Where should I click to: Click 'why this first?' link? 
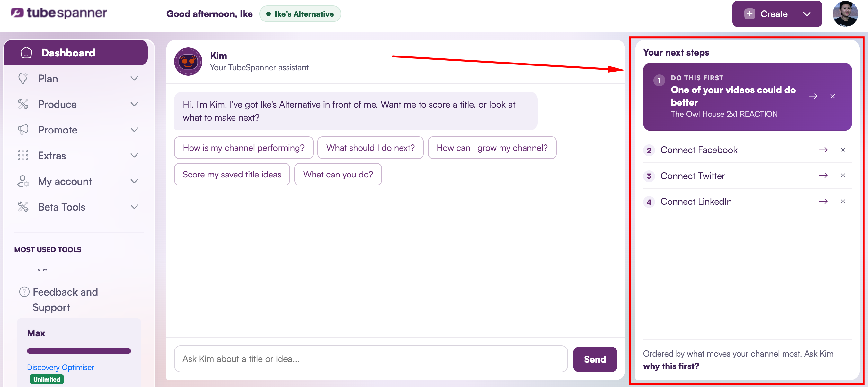click(671, 366)
